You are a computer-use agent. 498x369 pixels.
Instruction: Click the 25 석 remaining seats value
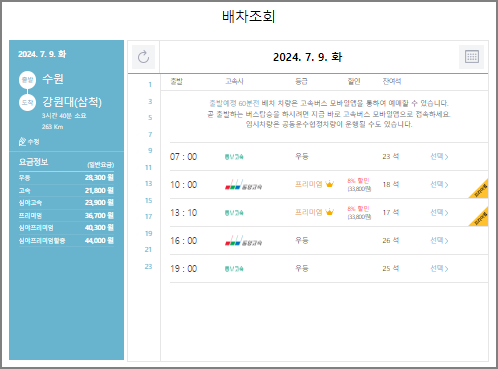point(391,268)
